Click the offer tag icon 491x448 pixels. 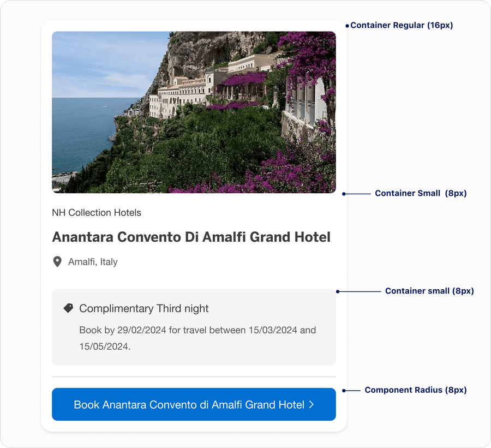coord(68,308)
